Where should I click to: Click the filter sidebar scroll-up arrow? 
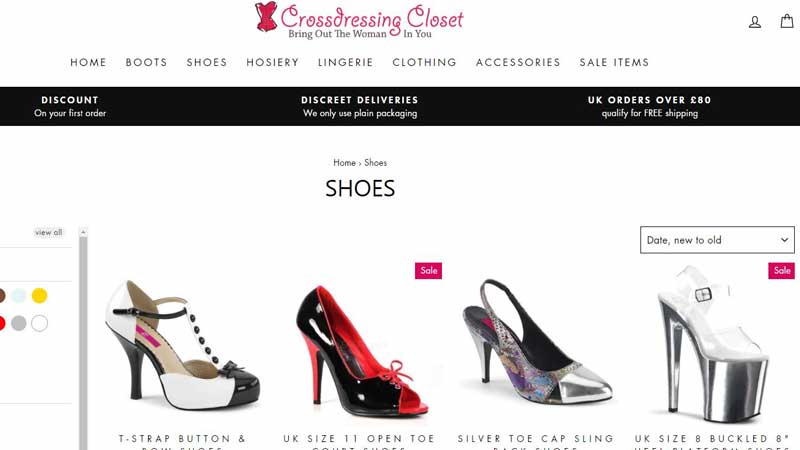pyautogui.click(x=83, y=232)
